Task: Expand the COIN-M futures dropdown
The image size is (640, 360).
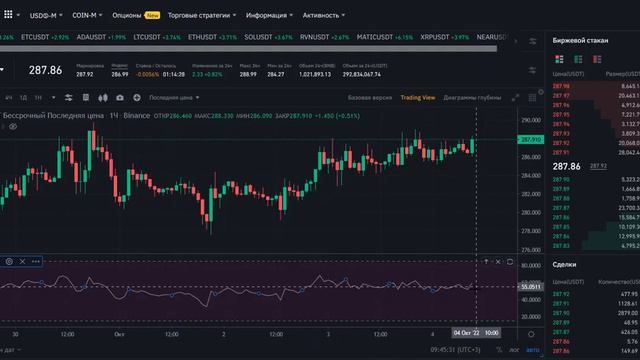Action: [87, 15]
